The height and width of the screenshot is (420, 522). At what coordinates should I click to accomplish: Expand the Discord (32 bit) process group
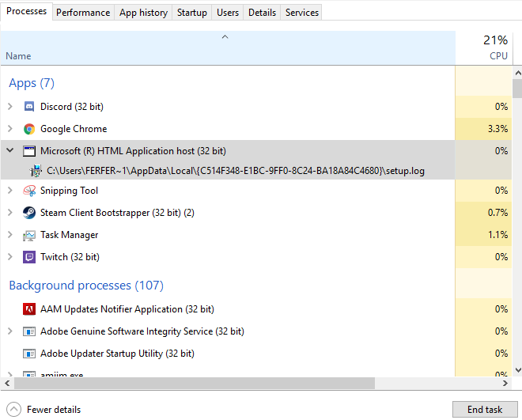pos(10,107)
